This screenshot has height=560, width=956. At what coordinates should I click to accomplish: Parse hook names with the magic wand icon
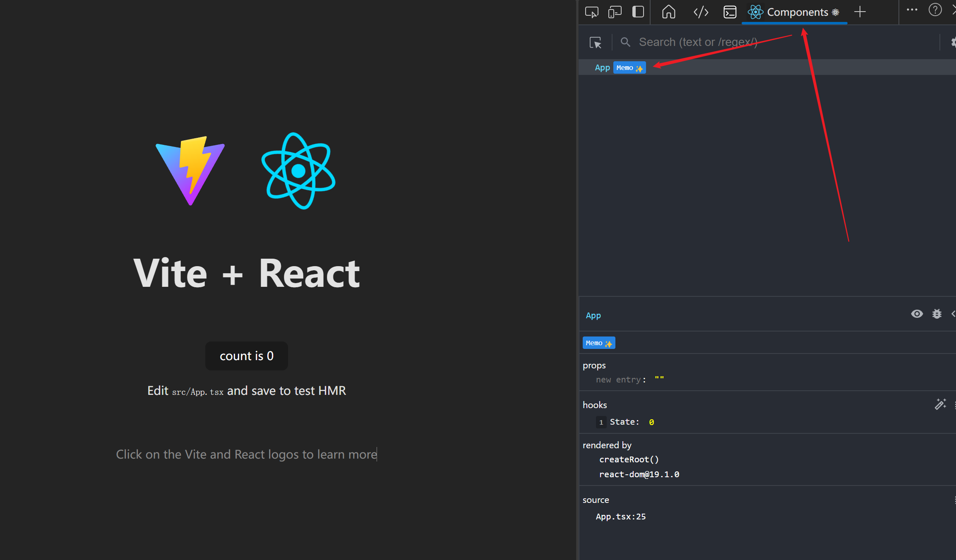[x=940, y=404]
